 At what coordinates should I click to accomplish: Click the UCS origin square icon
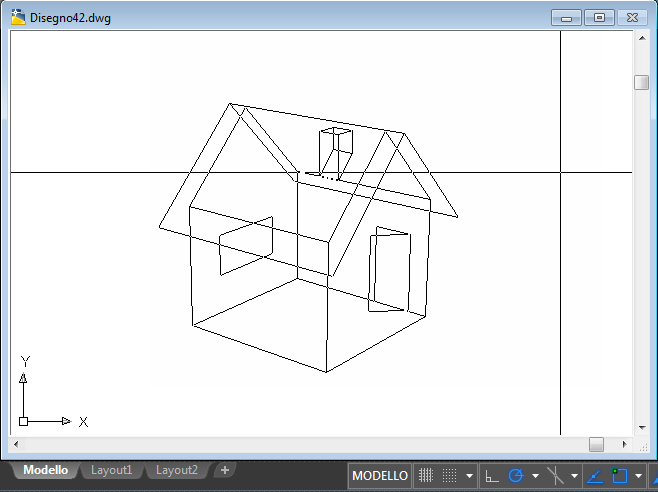click(24, 421)
